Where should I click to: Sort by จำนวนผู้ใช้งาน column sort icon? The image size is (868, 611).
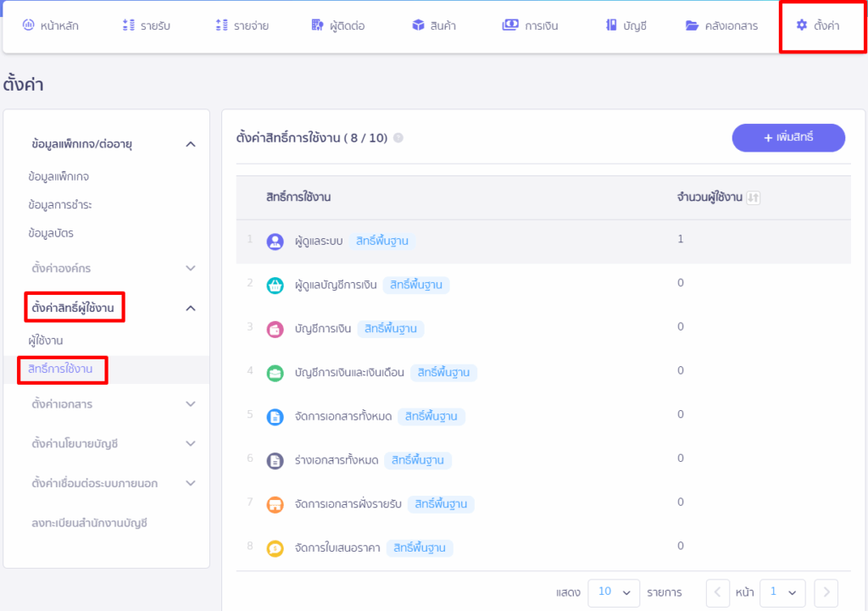point(753,197)
